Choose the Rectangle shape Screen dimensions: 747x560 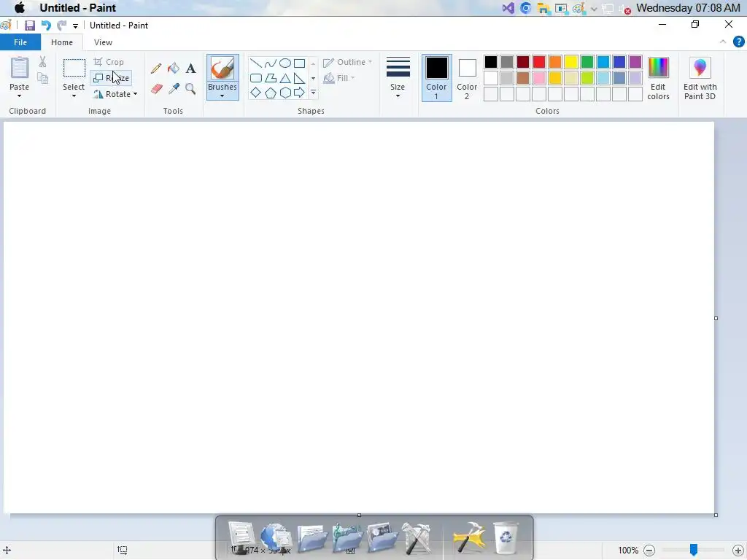[299, 63]
